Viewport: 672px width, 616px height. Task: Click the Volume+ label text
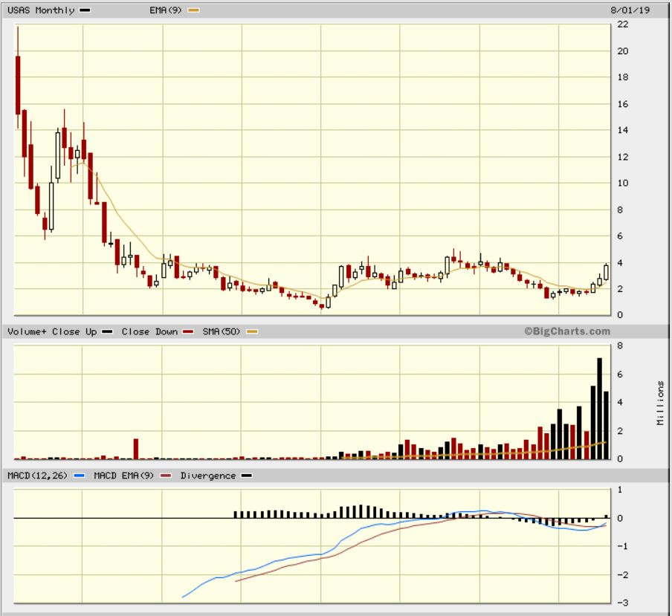pos(27,332)
